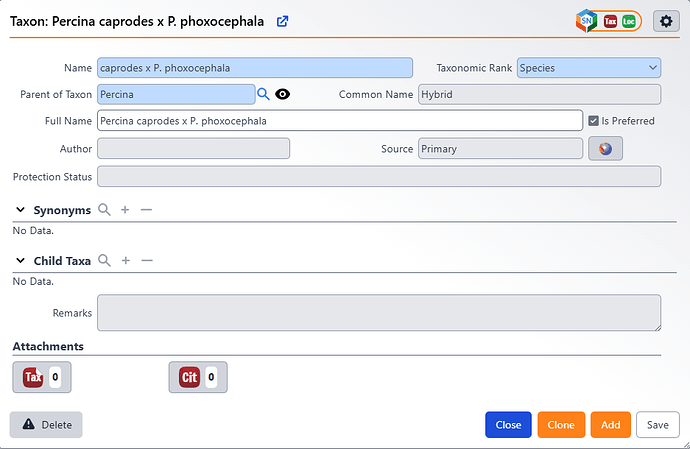Click the SN Specify Network cube icon

(x=587, y=21)
